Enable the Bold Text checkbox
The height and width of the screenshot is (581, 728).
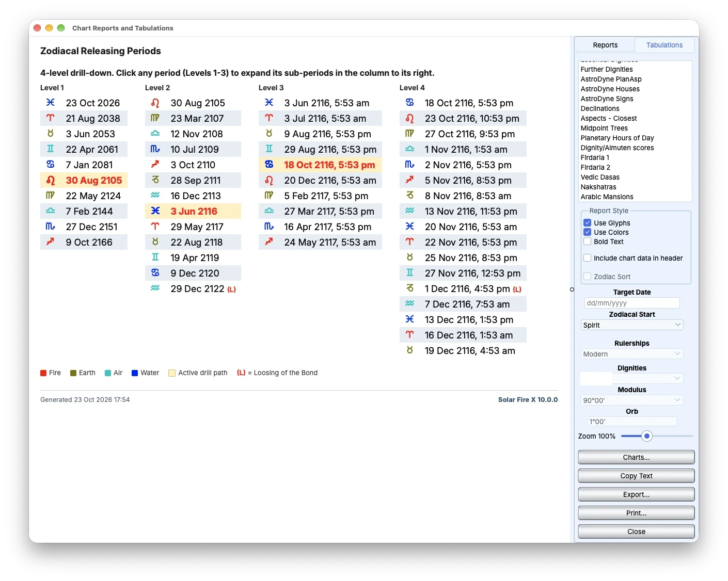[587, 241]
